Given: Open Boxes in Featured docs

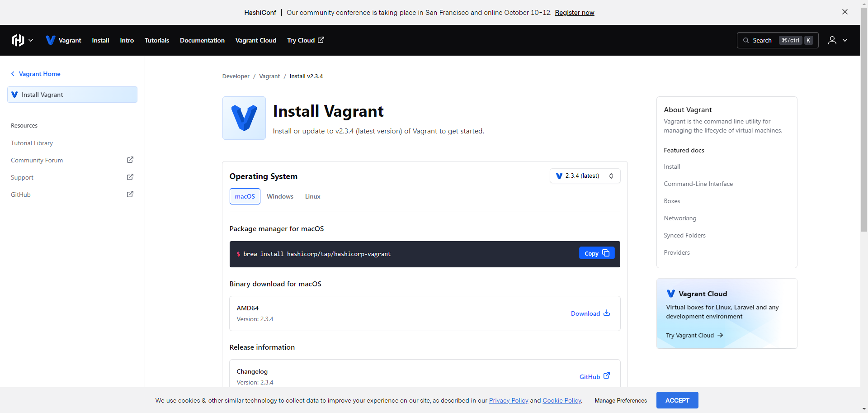Looking at the screenshot, I should point(672,201).
